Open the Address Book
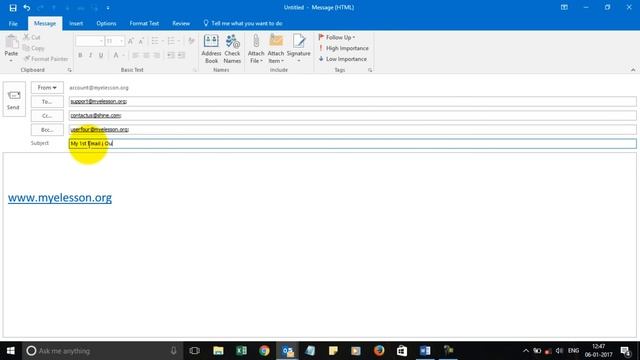The height and width of the screenshot is (360, 640). [211, 49]
